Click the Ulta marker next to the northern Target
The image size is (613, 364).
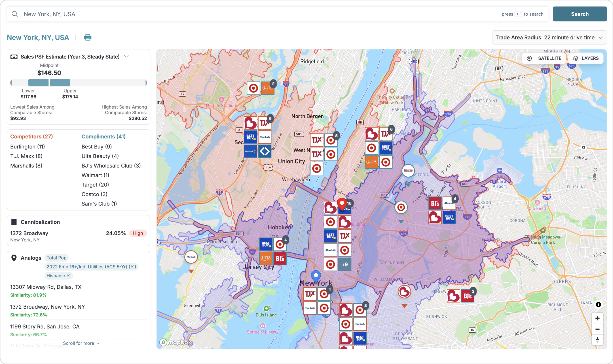pyautogui.click(x=267, y=88)
